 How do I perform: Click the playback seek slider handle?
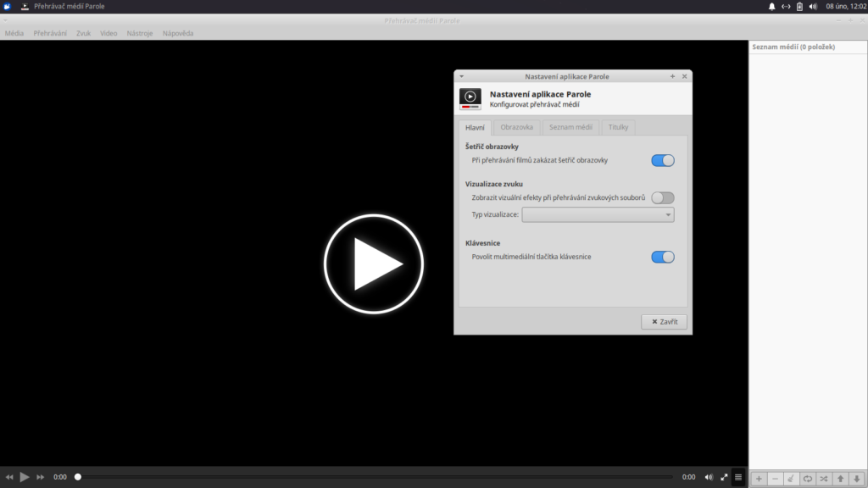78,477
